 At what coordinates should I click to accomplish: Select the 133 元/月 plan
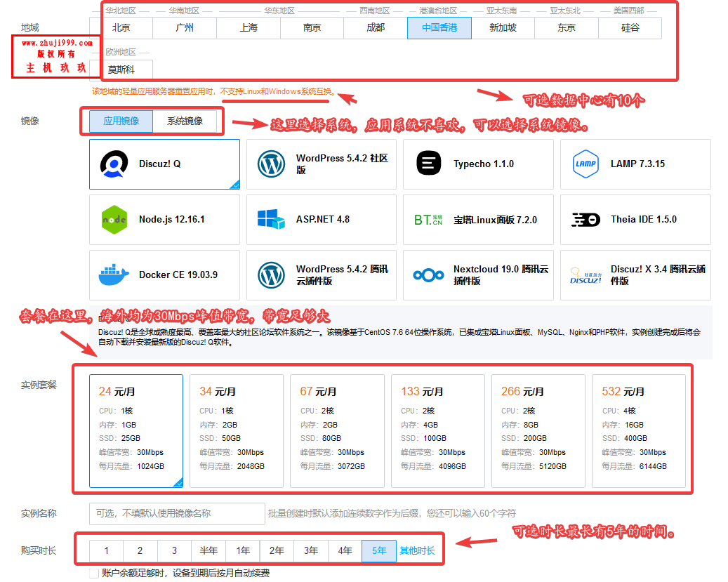pos(438,431)
